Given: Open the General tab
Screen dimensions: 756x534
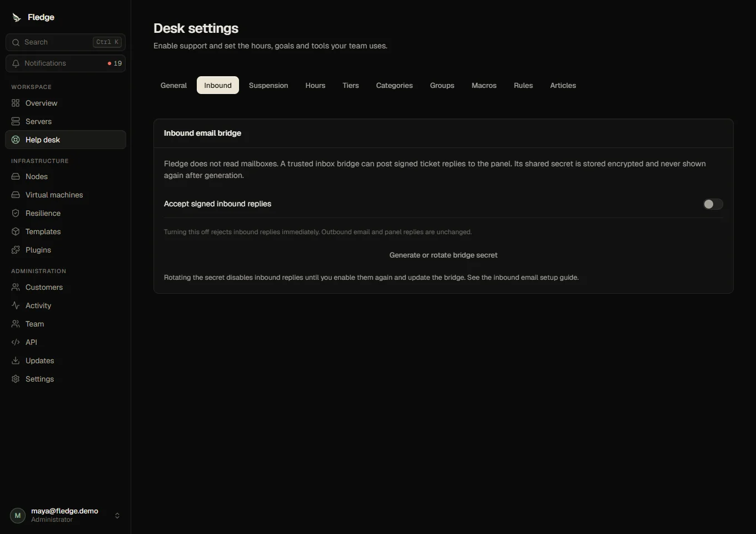Looking at the screenshot, I should 173,85.
